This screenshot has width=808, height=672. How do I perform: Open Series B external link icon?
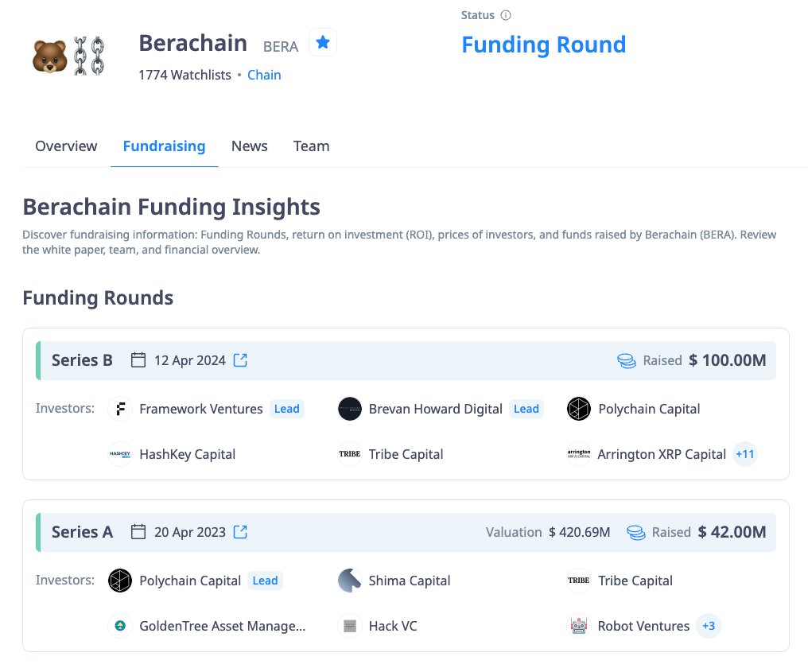240,360
